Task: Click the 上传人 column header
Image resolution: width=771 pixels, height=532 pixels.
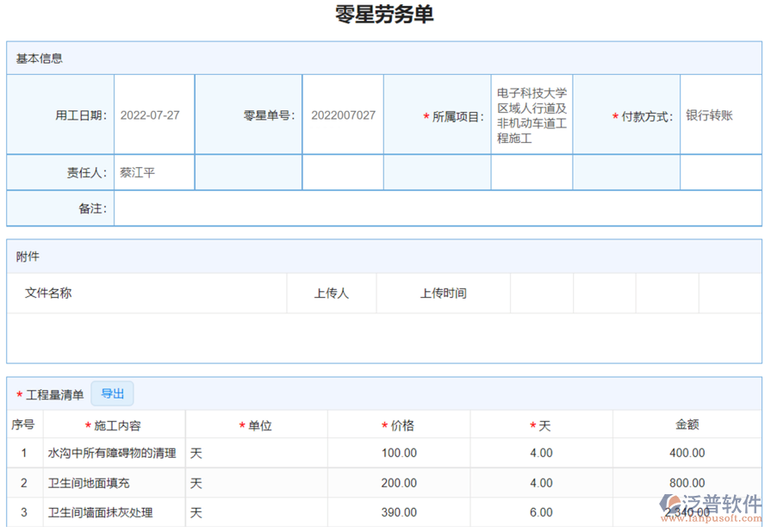Action: pos(331,293)
